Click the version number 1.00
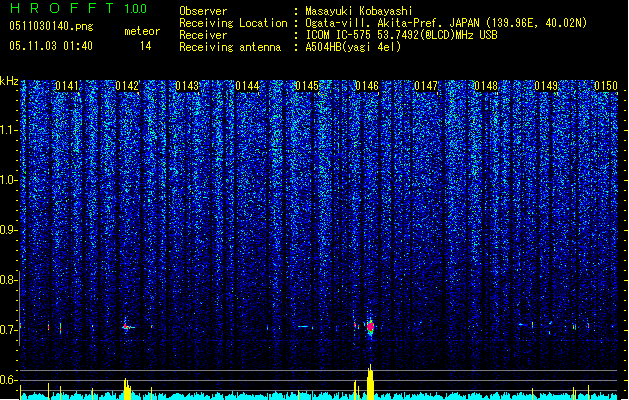This screenshot has width=629, height=400. (x=135, y=9)
